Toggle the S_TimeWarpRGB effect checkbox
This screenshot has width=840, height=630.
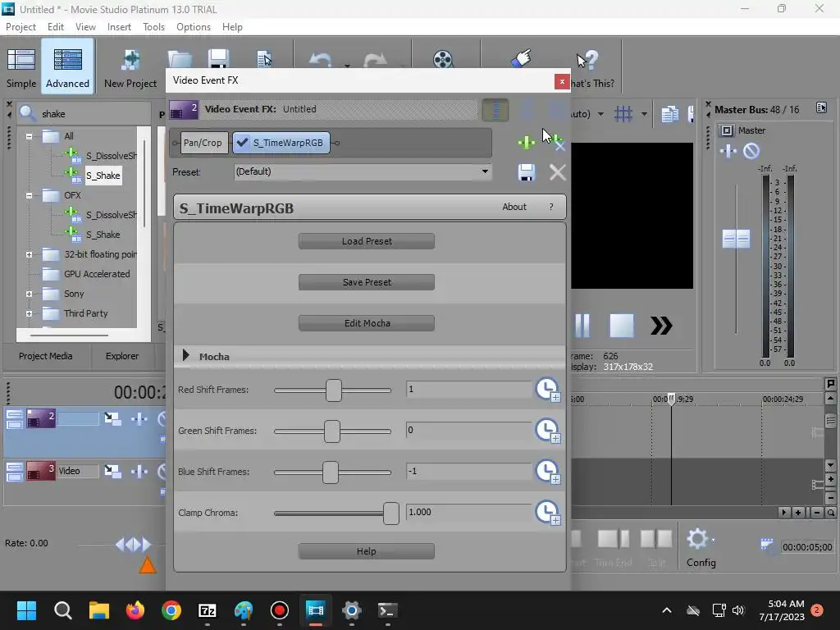click(x=243, y=143)
